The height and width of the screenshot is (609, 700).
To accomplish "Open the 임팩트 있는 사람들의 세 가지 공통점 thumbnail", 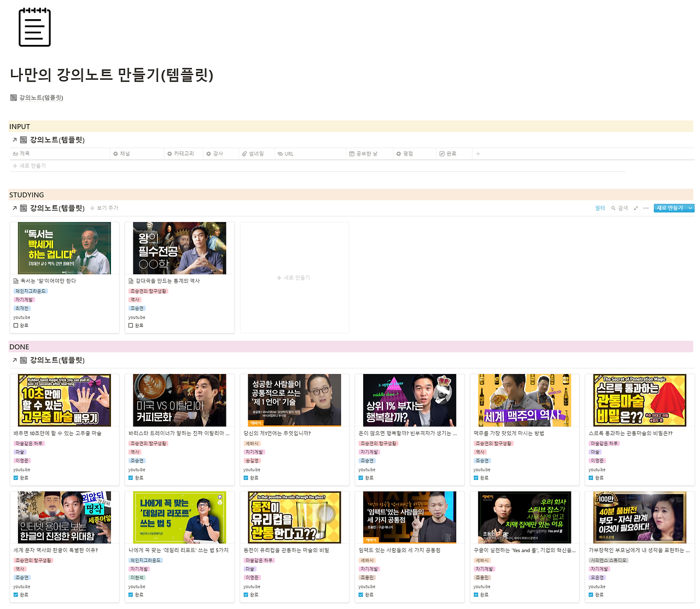I will [x=410, y=517].
